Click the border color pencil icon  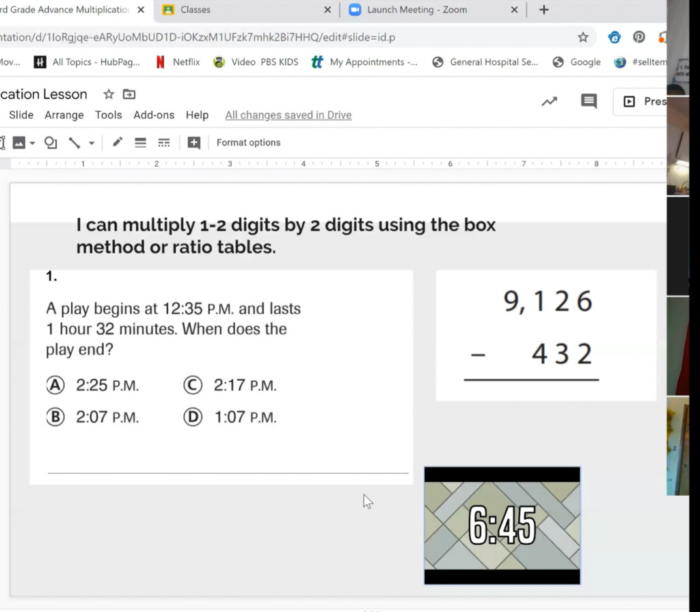point(117,142)
